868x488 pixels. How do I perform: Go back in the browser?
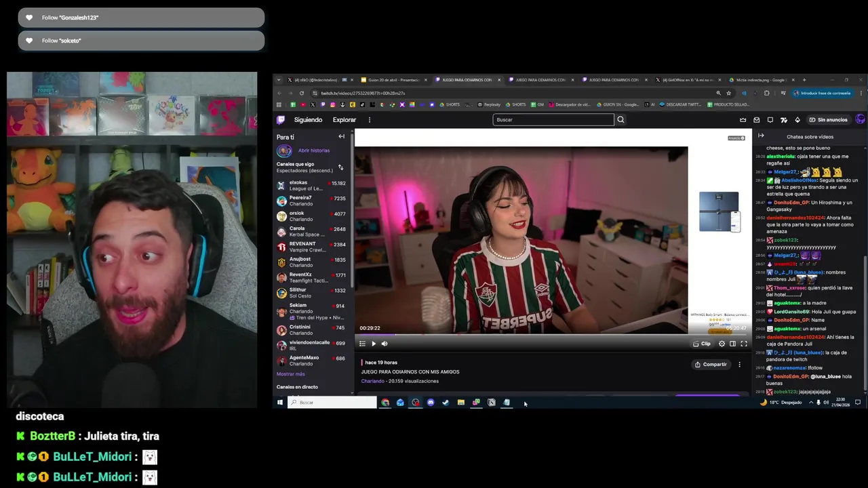tap(279, 93)
